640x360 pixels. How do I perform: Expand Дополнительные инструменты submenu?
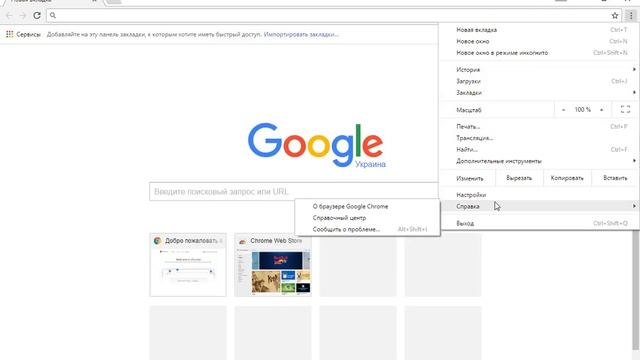tap(539, 161)
